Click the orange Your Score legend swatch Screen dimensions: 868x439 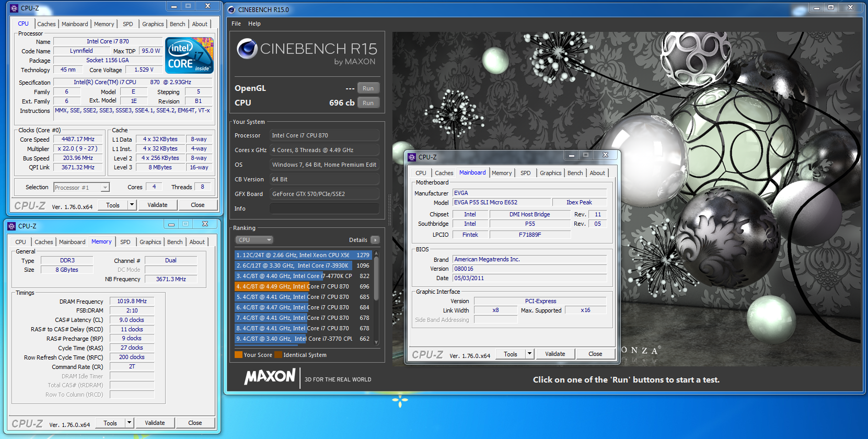coord(238,355)
